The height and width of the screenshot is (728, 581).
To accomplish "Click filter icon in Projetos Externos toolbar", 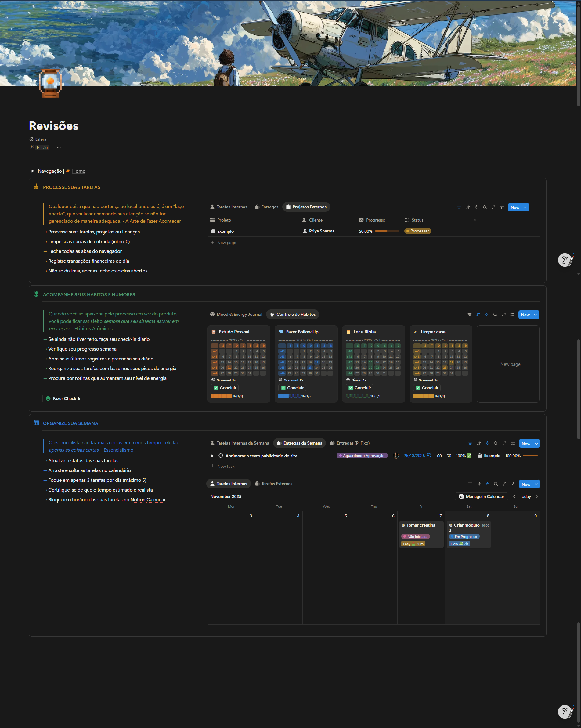I will [459, 207].
